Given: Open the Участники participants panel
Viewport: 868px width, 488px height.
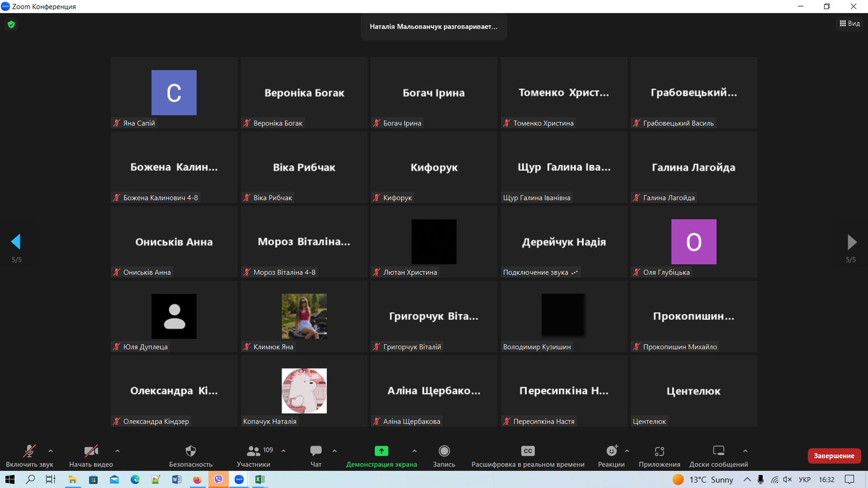Looking at the screenshot, I should click(x=253, y=451).
